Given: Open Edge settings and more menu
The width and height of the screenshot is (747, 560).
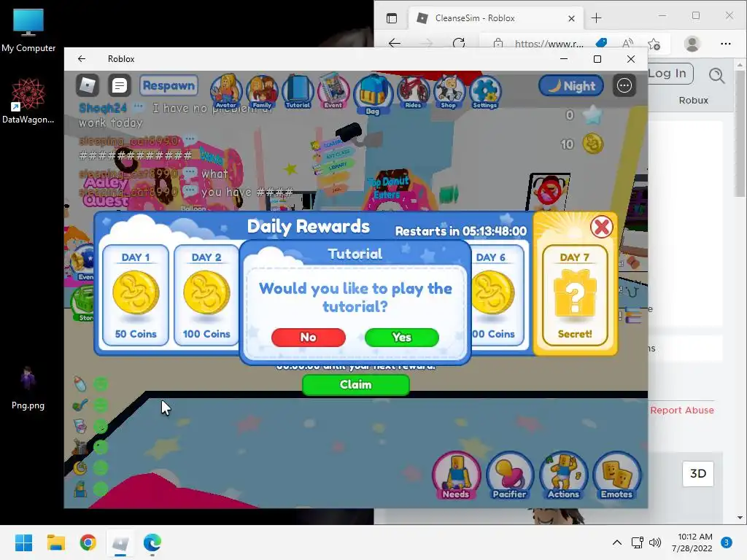Looking at the screenshot, I should pyautogui.click(x=726, y=44).
